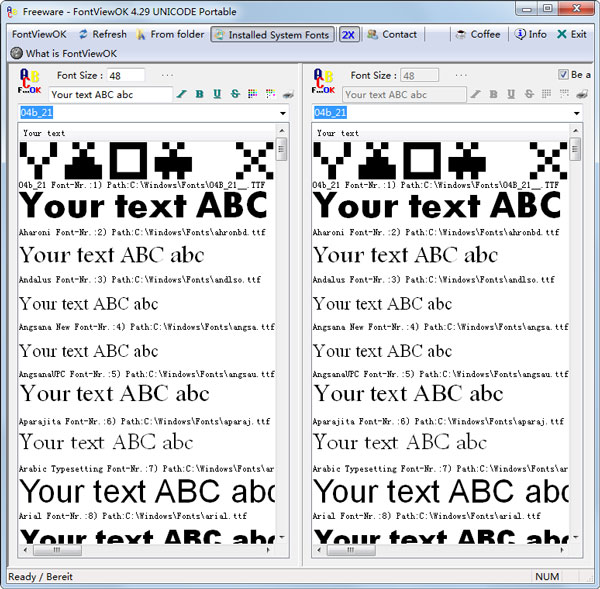Viewport: 600px width, 589px height.
Task: Click the right Font Size field
Action: [419, 75]
